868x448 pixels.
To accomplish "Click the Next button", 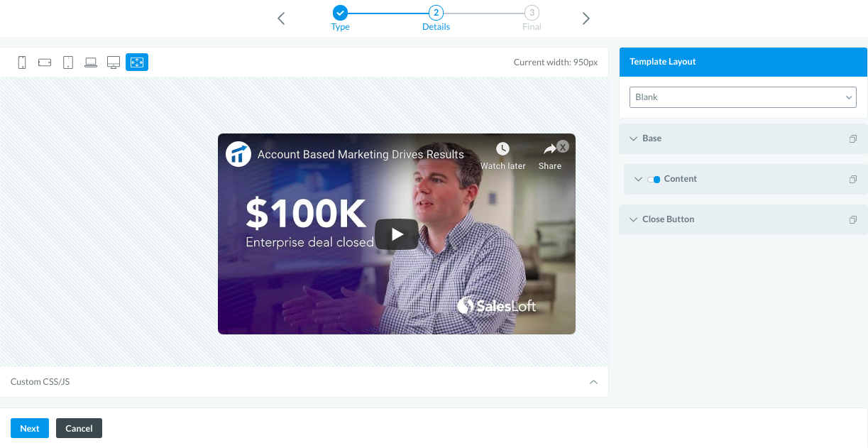I will (30, 428).
